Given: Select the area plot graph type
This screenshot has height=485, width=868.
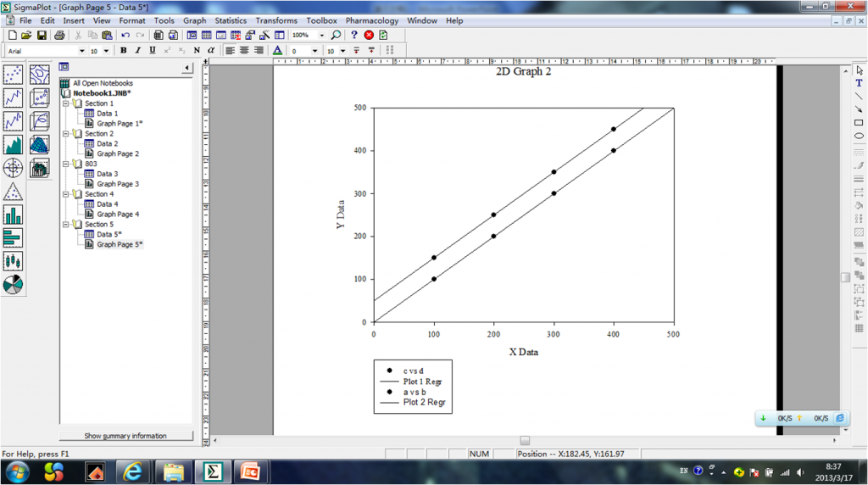Looking at the screenshot, I should tap(13, 144).
